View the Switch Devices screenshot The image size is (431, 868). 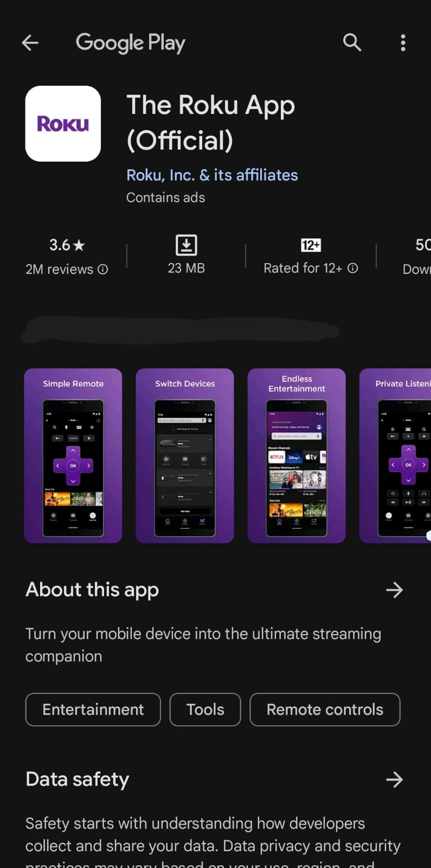[185, 456]
